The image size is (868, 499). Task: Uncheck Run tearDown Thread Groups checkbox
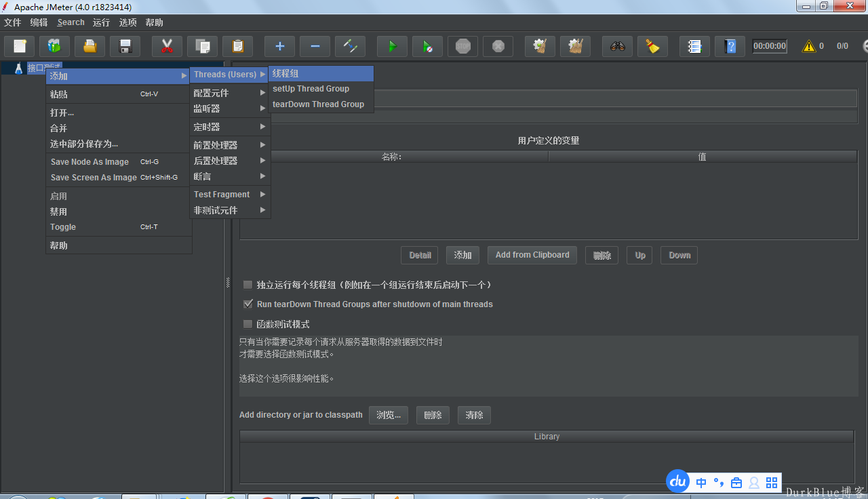click(x=248, y=304)
